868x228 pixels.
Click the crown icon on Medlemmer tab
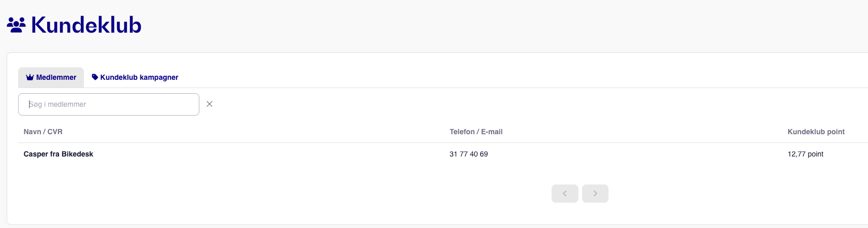[x=30, y=77]
